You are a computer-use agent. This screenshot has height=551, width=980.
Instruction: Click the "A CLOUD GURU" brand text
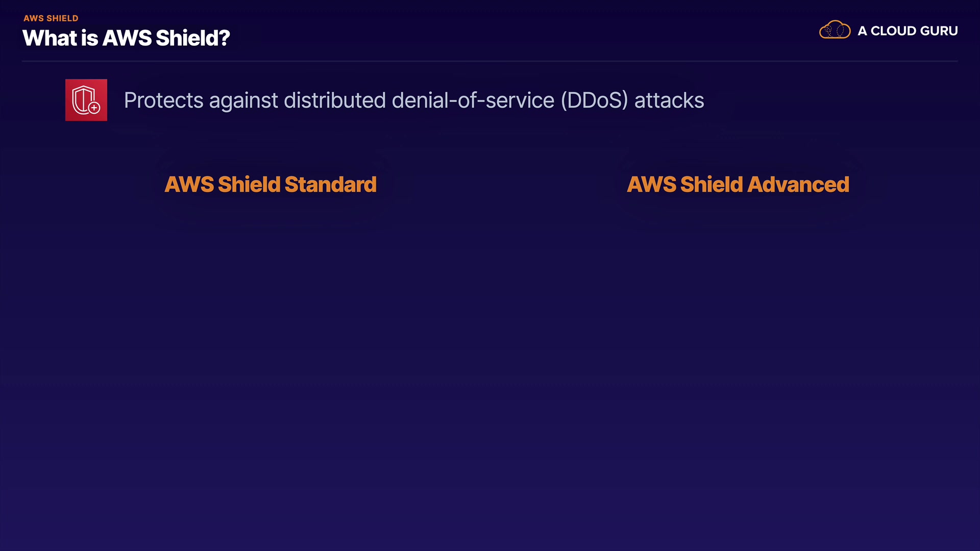(x=907, y=31)
